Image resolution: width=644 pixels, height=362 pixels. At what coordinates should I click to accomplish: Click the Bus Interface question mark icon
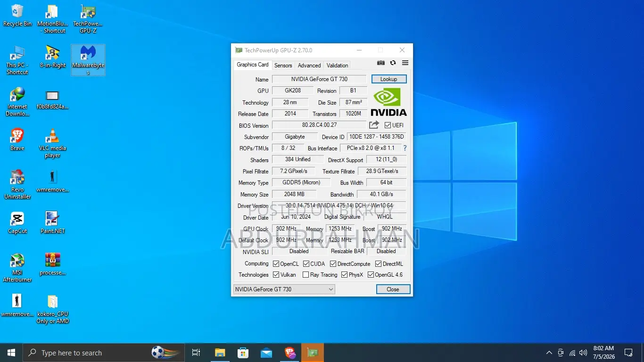tap(405, 148)
